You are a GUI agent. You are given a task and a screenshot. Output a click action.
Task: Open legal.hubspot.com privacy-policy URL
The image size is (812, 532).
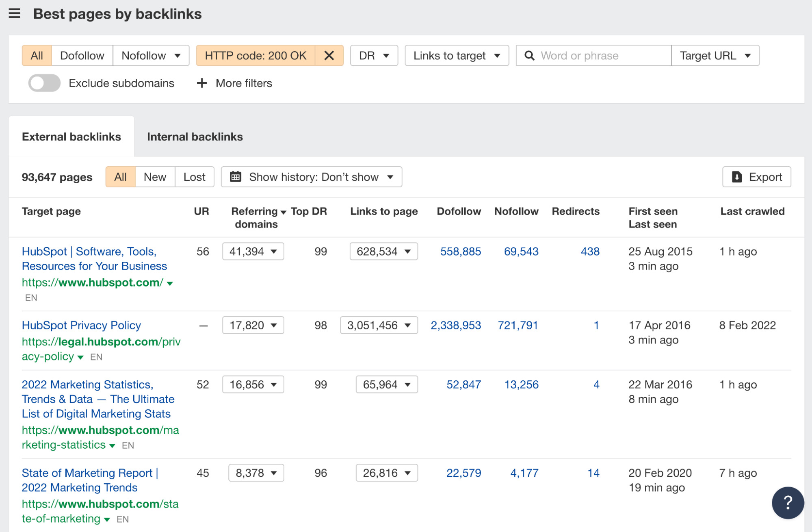[101, 349]
